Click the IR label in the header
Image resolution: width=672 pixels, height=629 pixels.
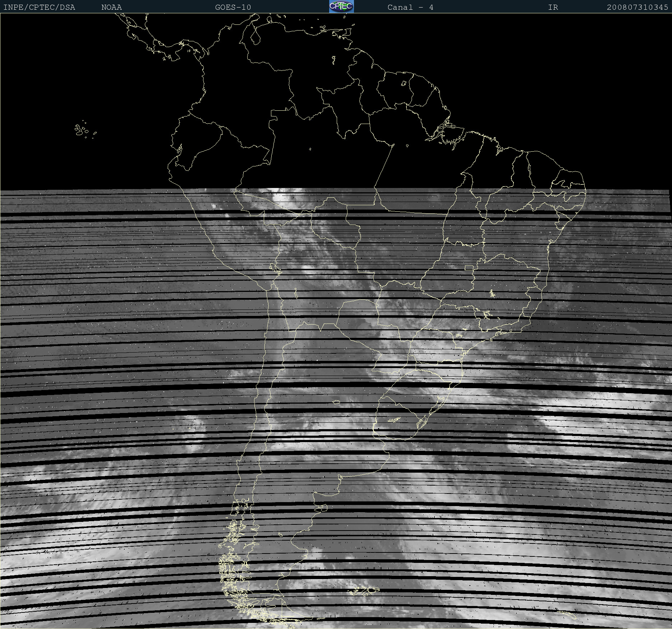(553, 7)
